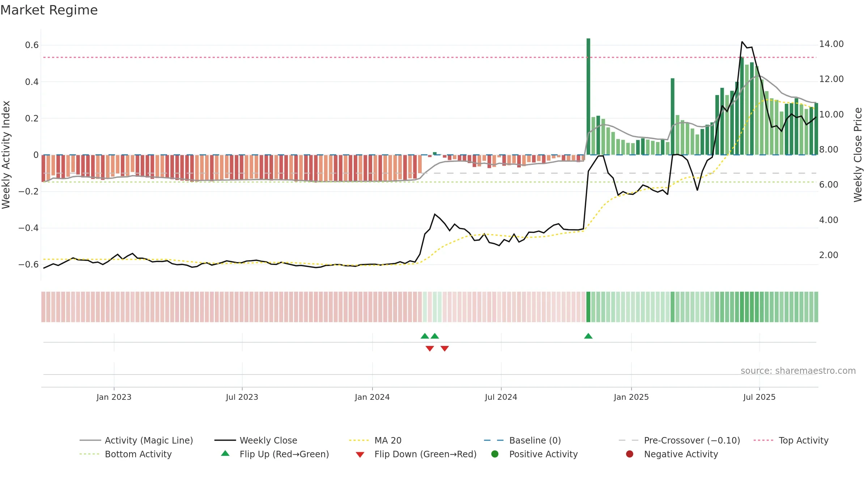Click the −0.6 activity axis label

click(29, 265)
